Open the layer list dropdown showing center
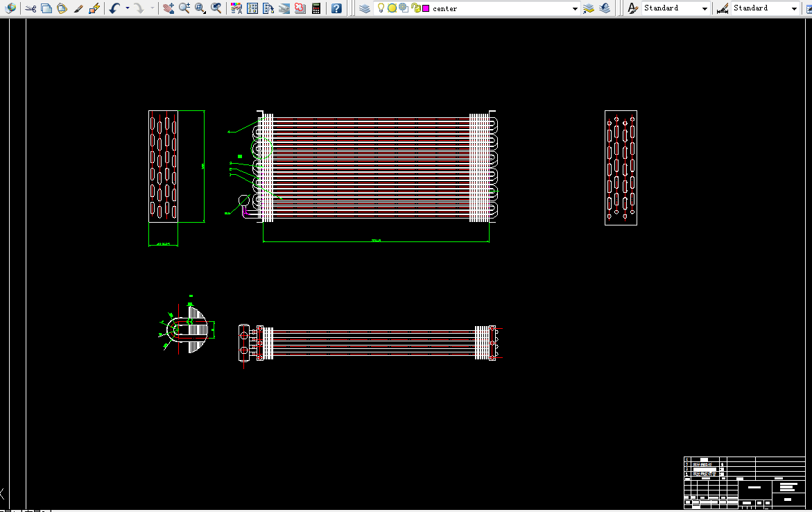 [x=575, y=8]
